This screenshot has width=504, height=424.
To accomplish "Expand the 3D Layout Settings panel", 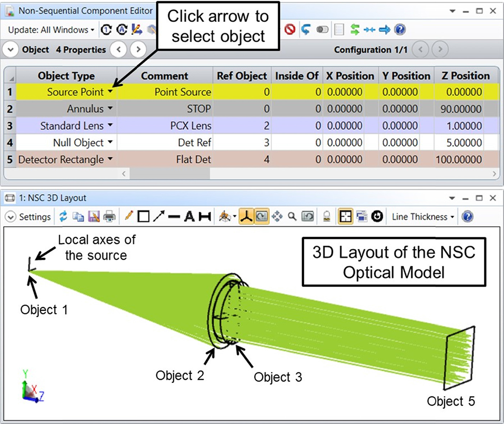I will 10,217.
